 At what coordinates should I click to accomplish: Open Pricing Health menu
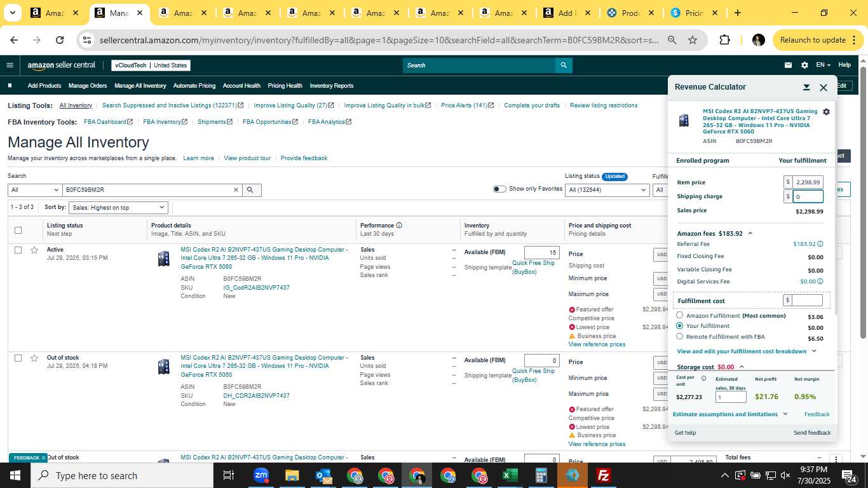[x=285, y=86]
